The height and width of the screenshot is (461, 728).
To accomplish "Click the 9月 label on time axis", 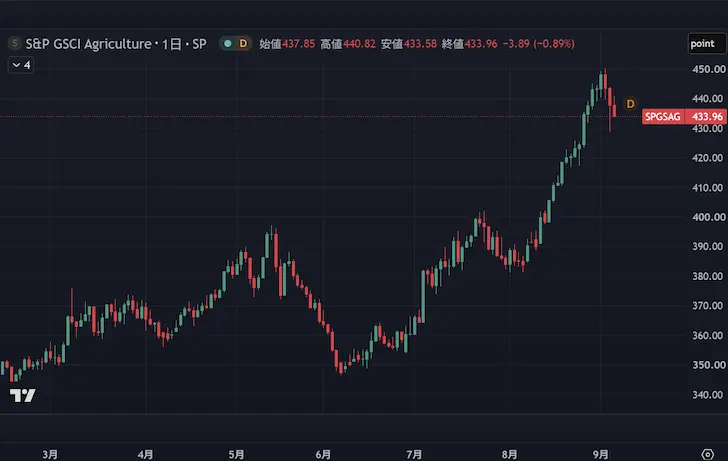I will [600, 454].
